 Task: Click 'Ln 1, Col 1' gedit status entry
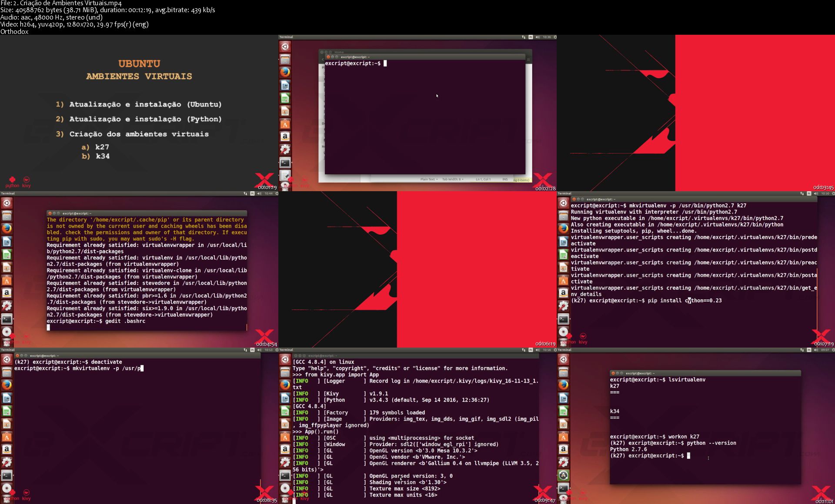click(483, 179)
